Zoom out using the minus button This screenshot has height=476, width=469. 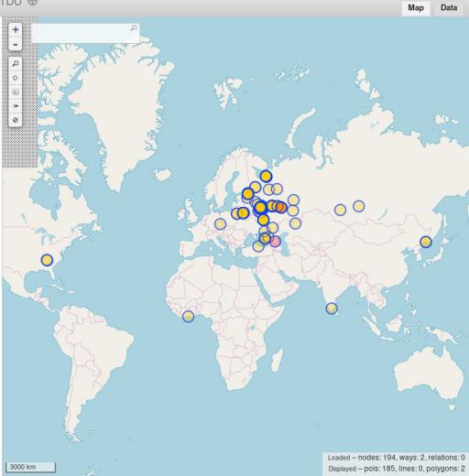click(16, 45)
